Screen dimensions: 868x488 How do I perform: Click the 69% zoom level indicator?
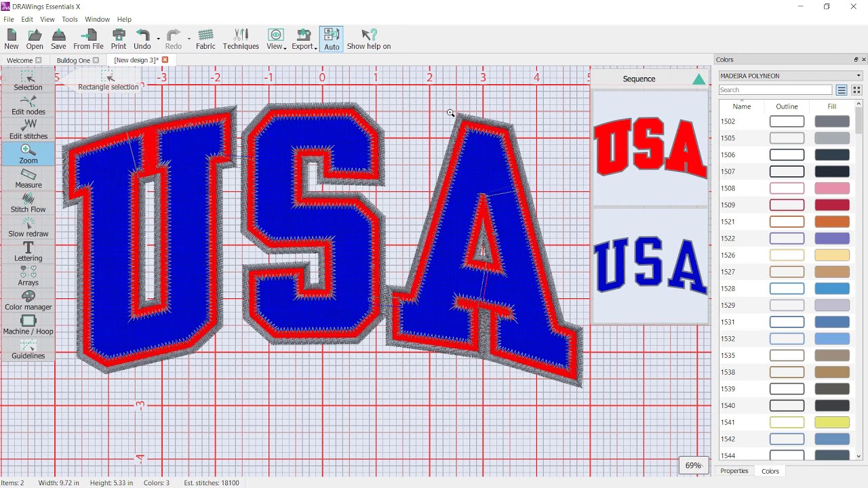point(692,466)
